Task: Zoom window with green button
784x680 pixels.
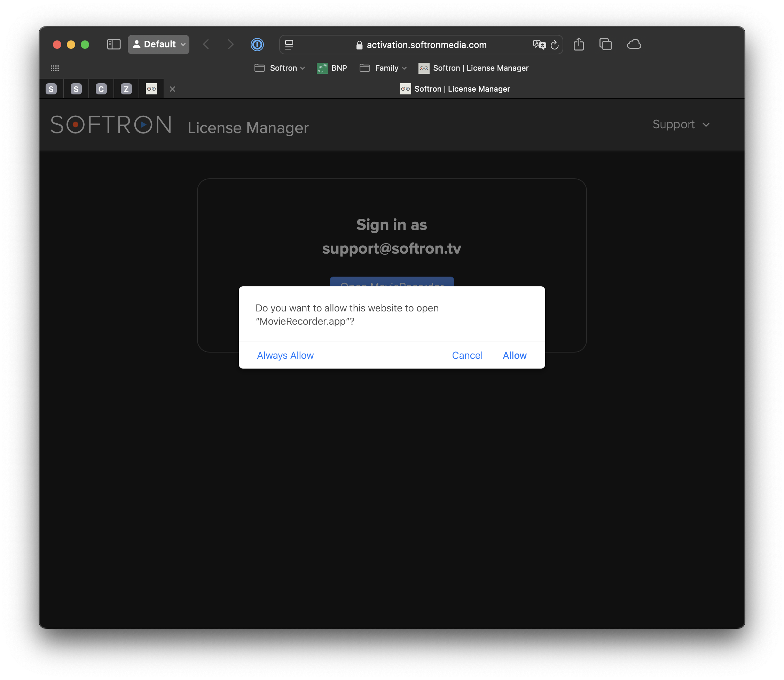Action: 85,44
